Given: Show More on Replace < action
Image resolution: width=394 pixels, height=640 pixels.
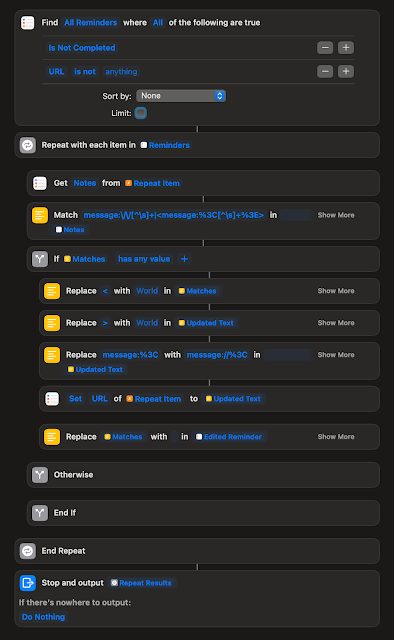Looking at the screenshot, I should [336, 291].
